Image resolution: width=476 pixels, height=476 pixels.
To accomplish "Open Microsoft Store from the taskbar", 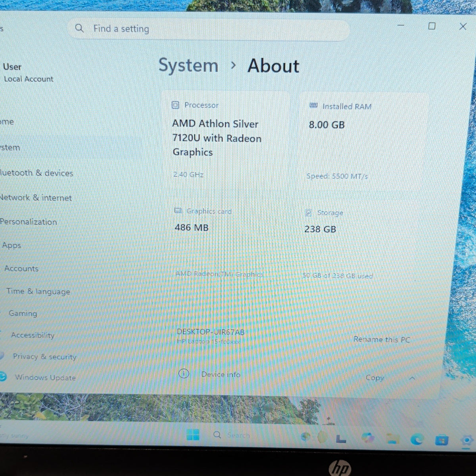I will pyautogui.click(x=441, y=440).
